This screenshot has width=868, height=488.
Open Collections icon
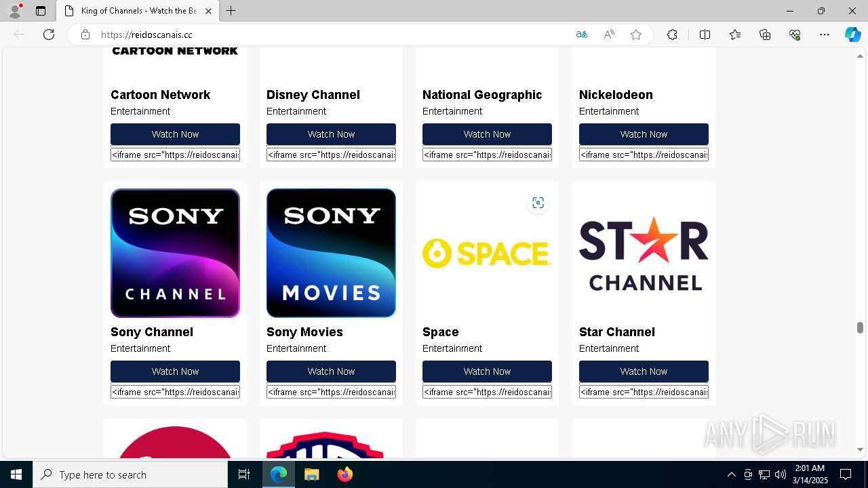pos(765,35)
